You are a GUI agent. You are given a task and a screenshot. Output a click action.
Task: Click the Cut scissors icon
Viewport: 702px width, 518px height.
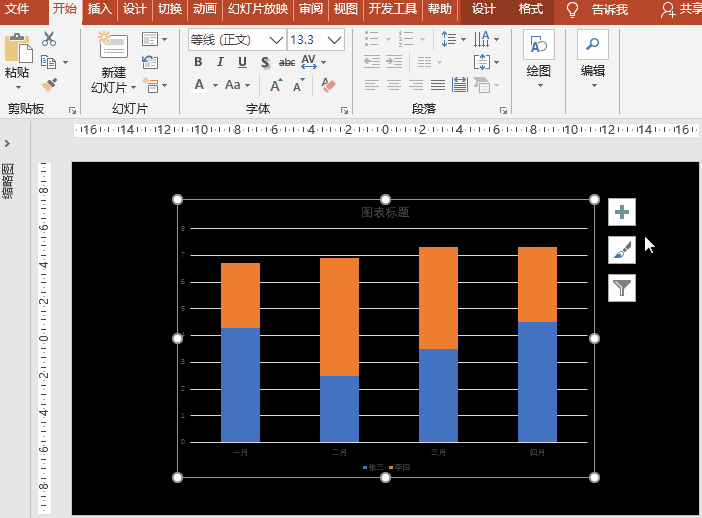[49, 39]
